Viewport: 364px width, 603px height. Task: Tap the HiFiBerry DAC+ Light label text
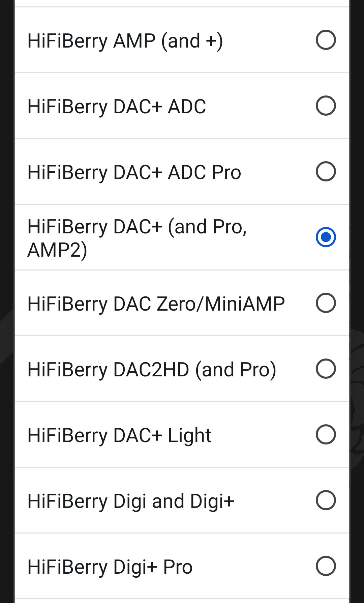tap(119, 435)
